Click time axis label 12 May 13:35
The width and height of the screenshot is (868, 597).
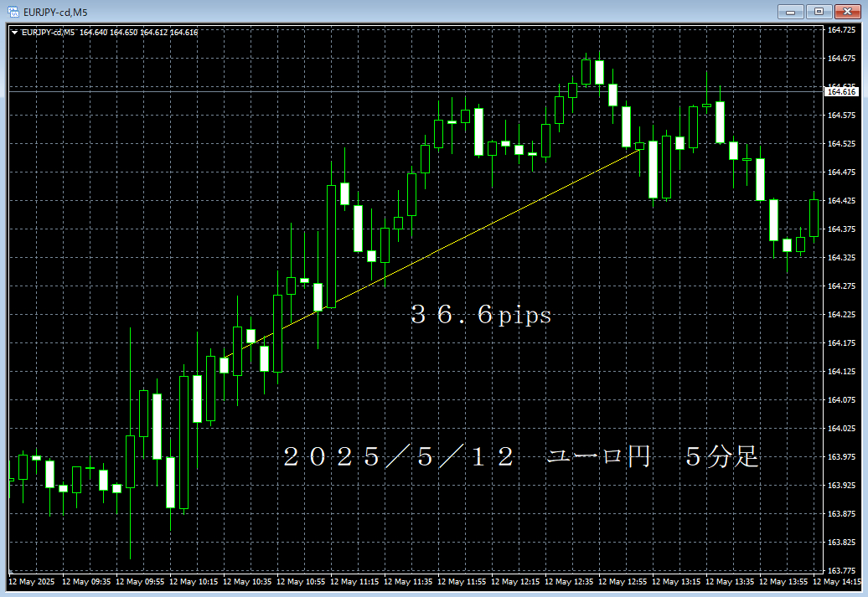[x=730, y=581]
